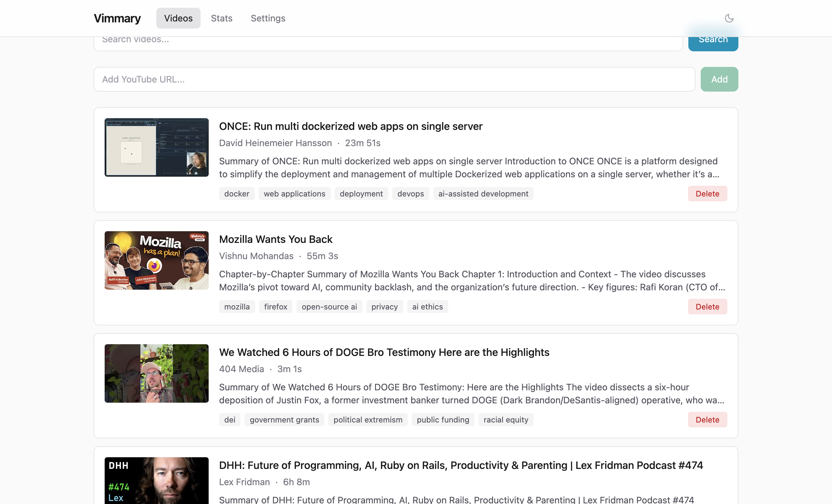The width and height of the screenshot is (832, 504).
Task: Toggle dark mode with the moon icon
Action: [x=729, y=18]
